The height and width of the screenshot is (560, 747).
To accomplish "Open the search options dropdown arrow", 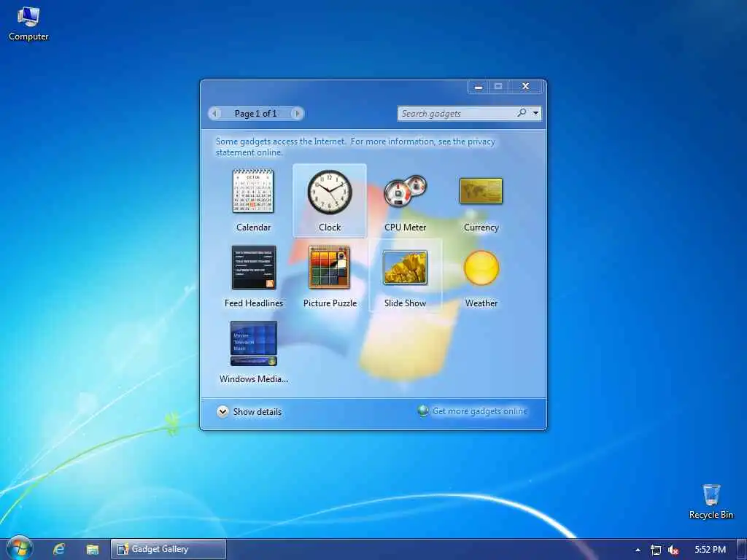I will (x=535, y=113).
